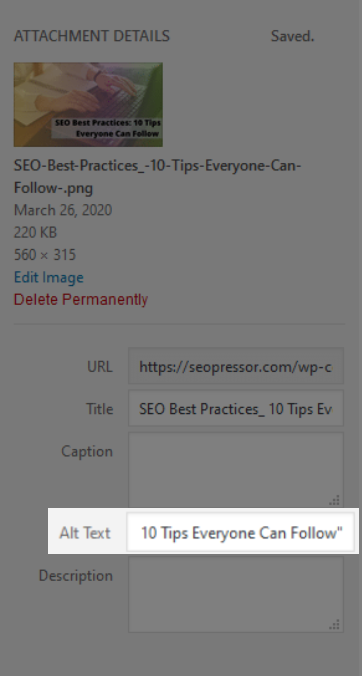
Task: Click the Delete Permanently link
Action: pos(81,299)
